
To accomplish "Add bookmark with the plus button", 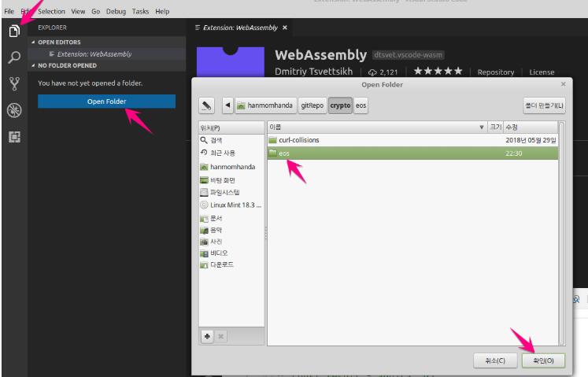I will click(207, 336).
